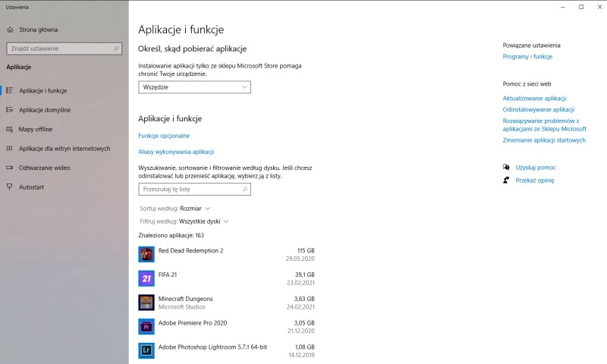
Task: Open Rozwiązywanie problemów z aplikacjami link
Action: click(x=544, y=125)
